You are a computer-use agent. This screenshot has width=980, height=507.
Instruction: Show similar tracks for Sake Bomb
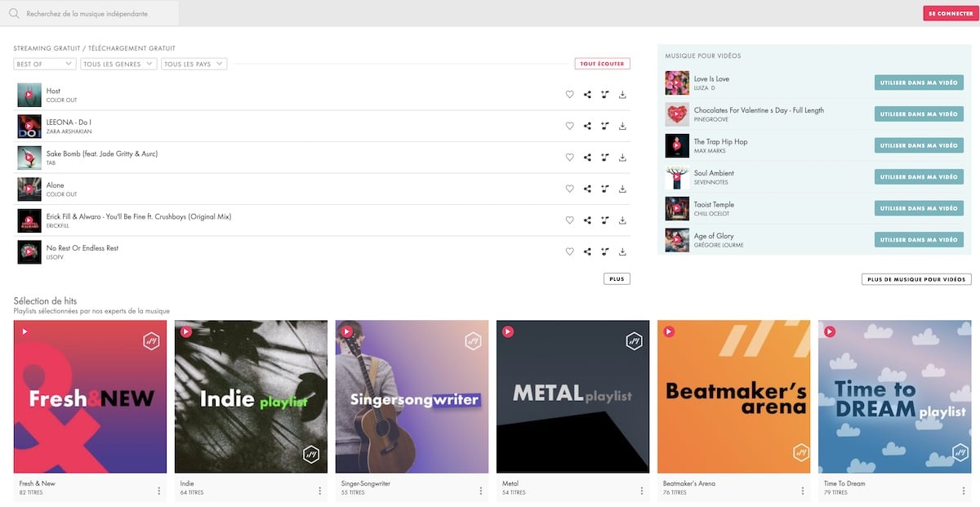coord(604,158)
